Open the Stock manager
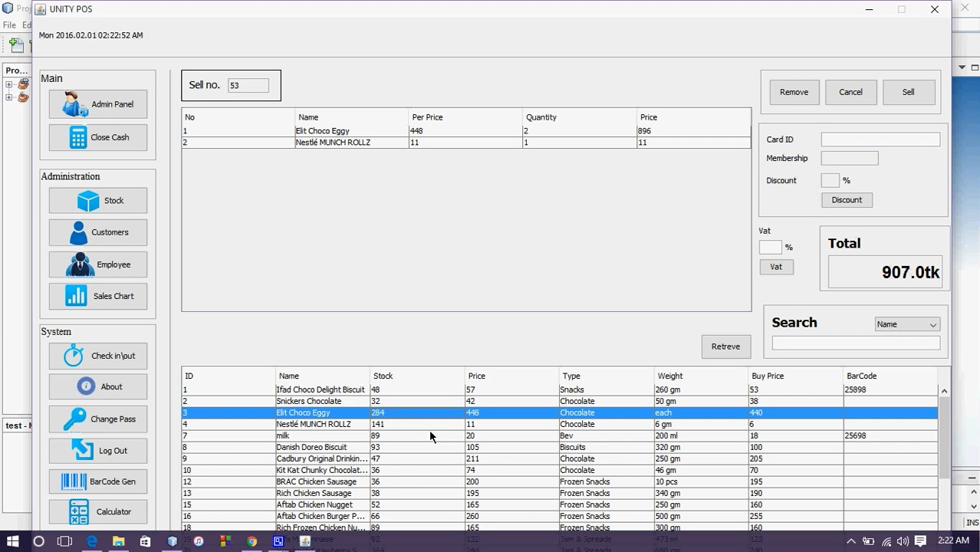The width and height of the screenshot is (980, 552). point(97,200)
